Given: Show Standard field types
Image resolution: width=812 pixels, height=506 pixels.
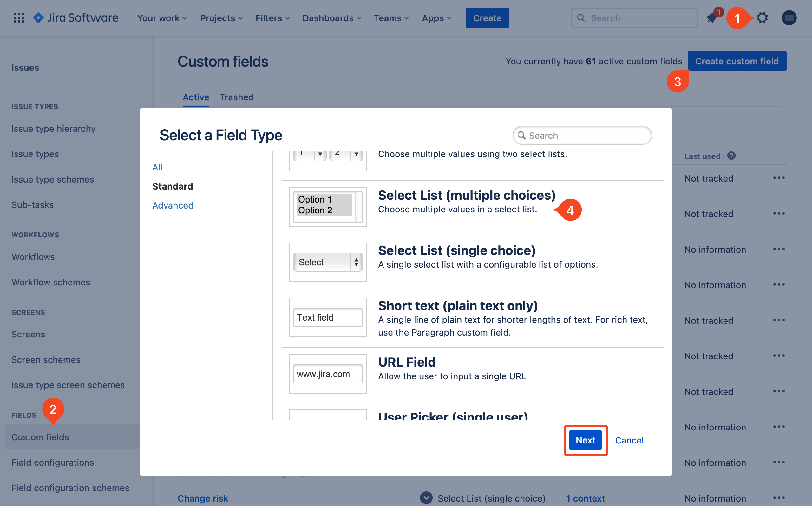Looking at the screenshot, I should tap(173, 186).
